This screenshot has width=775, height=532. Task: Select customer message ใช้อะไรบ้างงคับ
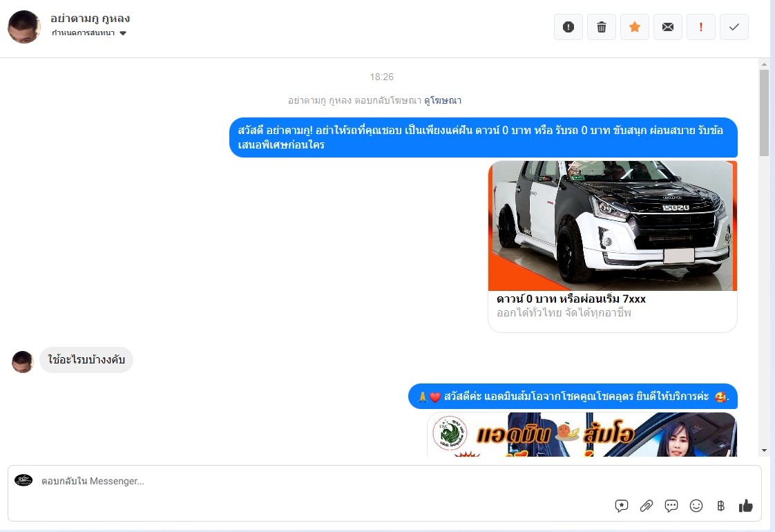[x=86, y=359]
